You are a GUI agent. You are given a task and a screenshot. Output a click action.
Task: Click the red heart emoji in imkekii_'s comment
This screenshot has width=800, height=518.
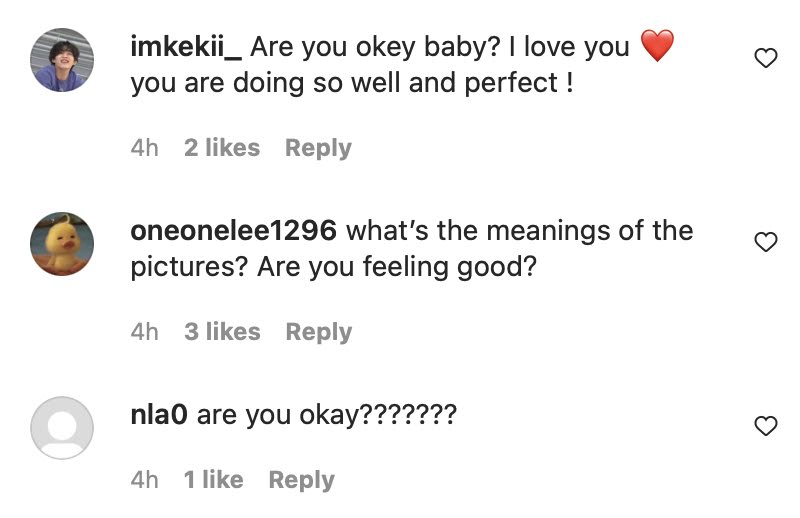[657, 46]
